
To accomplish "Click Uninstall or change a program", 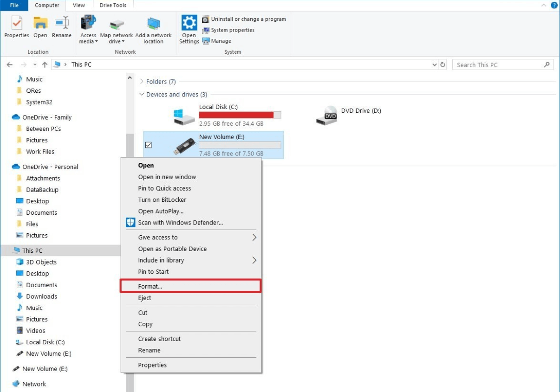I will 245,19.
